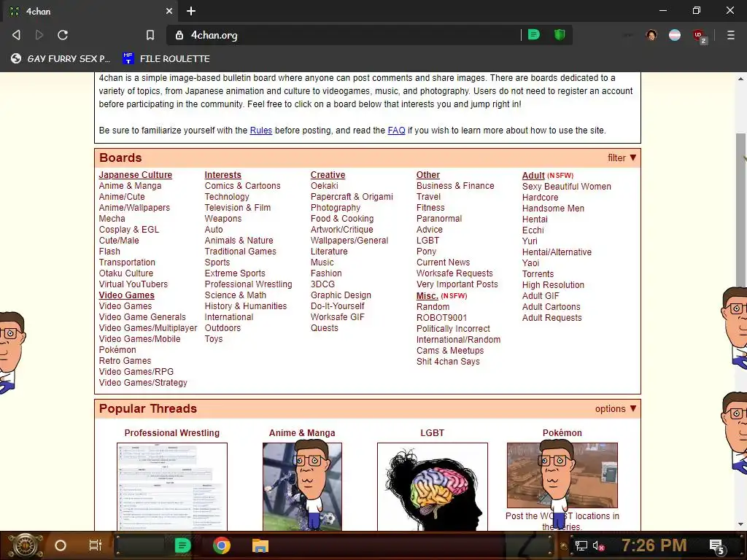Open the Japanese Culture category heading
The image size is (747, 560).
(135, 175)
